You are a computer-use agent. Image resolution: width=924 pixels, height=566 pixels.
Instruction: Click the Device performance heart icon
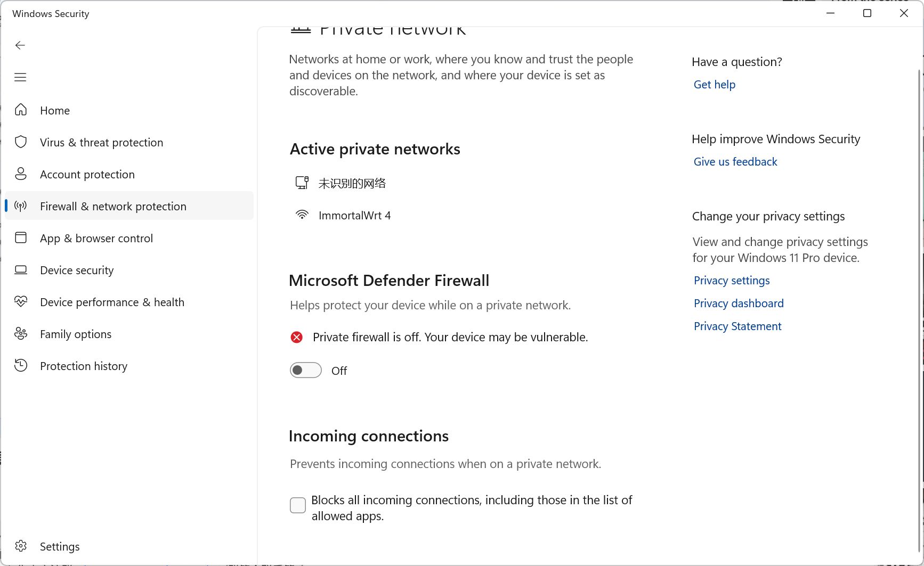21,301
